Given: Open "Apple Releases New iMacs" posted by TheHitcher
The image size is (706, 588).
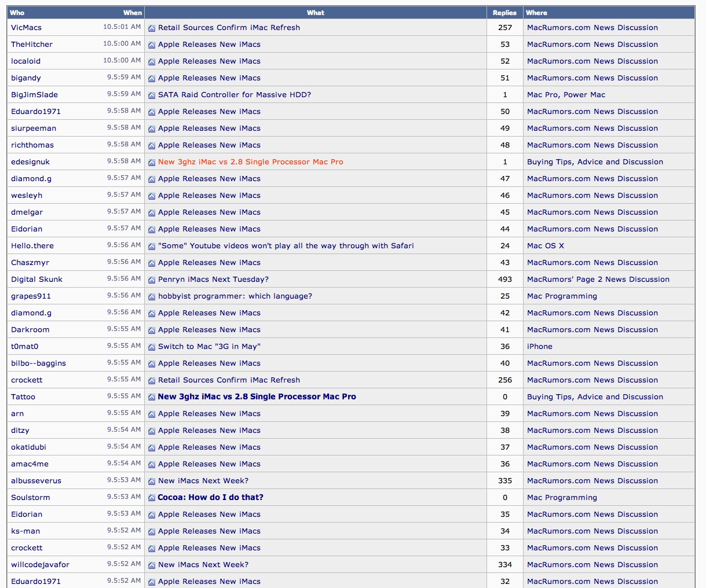Looking at the screenshot, I should [210, 44].
